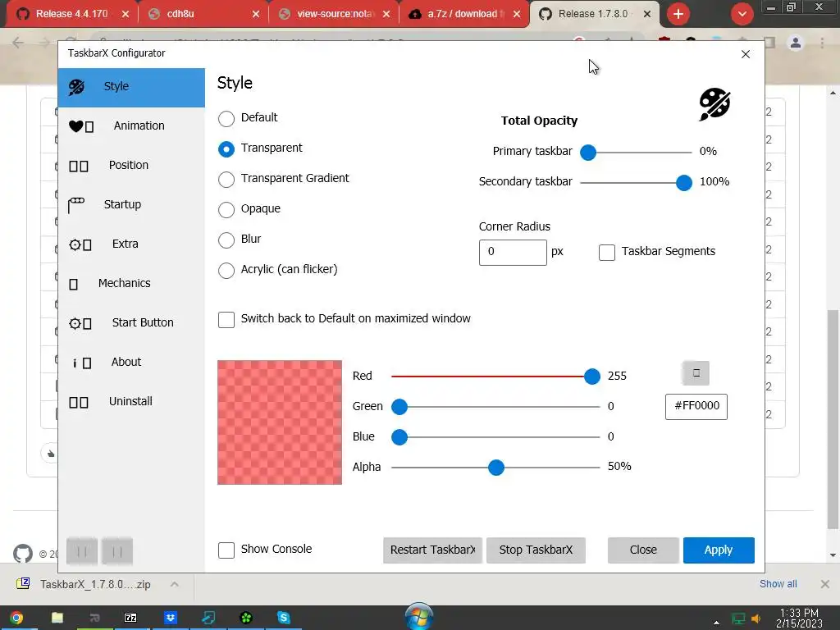The height and width of the screenshot is (630, 840).
Task: Click the Stop TaskbarX button
Action: 536,550
